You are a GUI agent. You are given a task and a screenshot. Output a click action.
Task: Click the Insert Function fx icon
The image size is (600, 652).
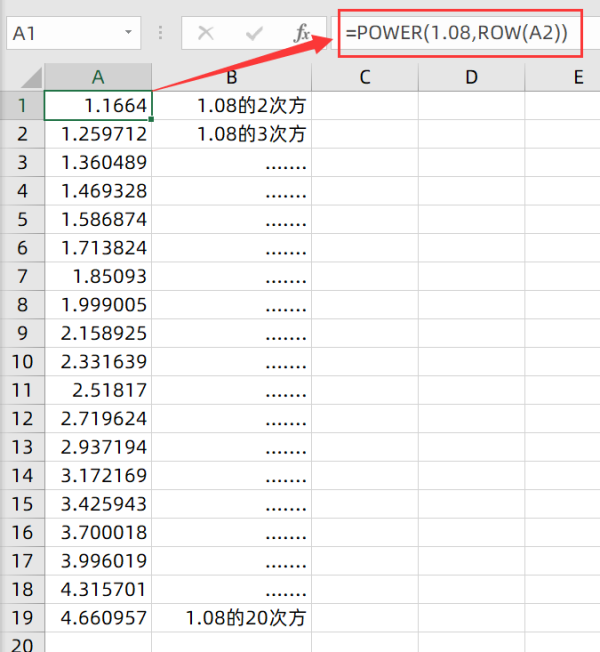click(x=301, y=33)
